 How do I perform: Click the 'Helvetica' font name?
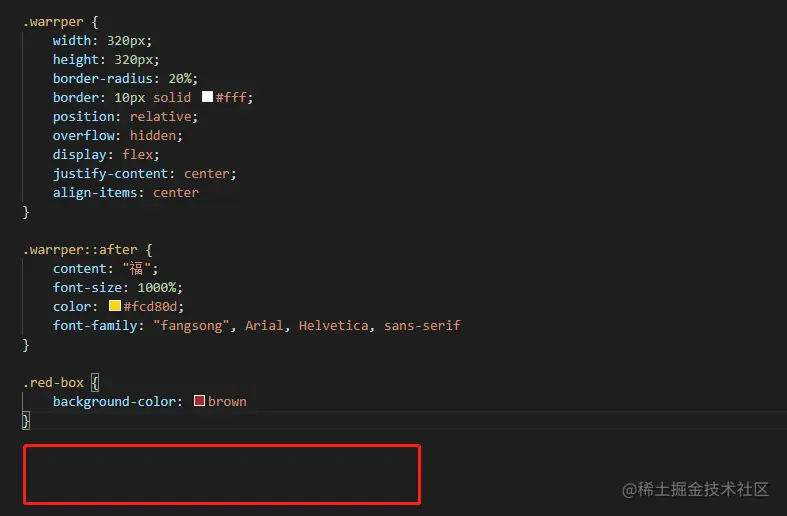[x=333, y=326]
